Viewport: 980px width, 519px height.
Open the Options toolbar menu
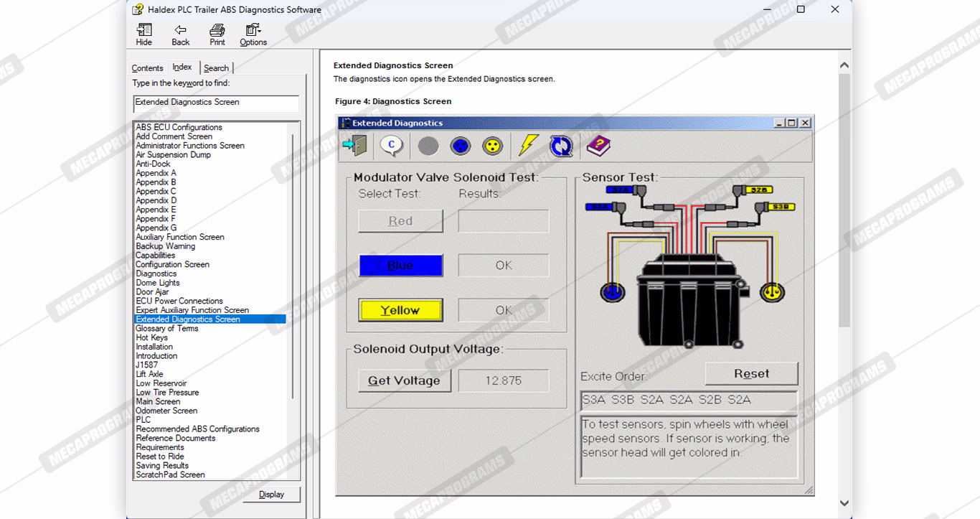(x=253, y=34)
